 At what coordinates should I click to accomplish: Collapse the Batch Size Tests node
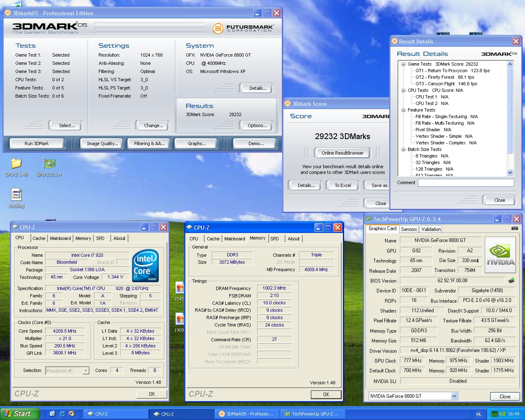coord(403,149)
